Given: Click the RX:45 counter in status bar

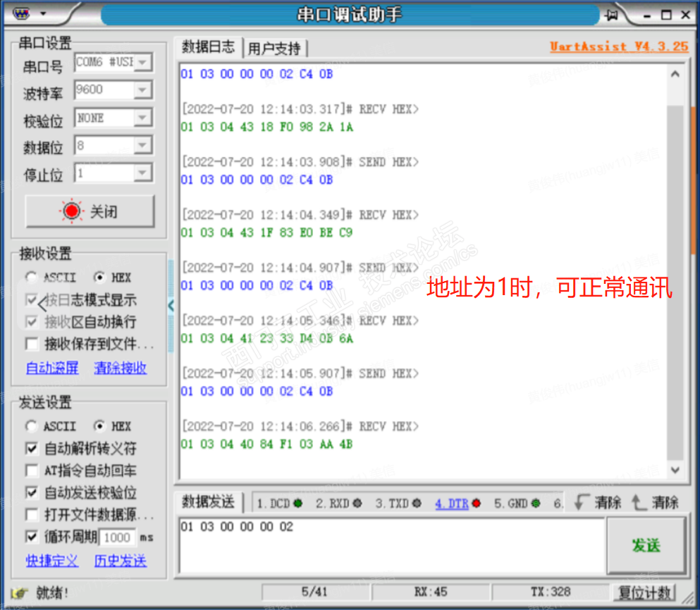Looking at the screenshot, I should coord(431,592).
